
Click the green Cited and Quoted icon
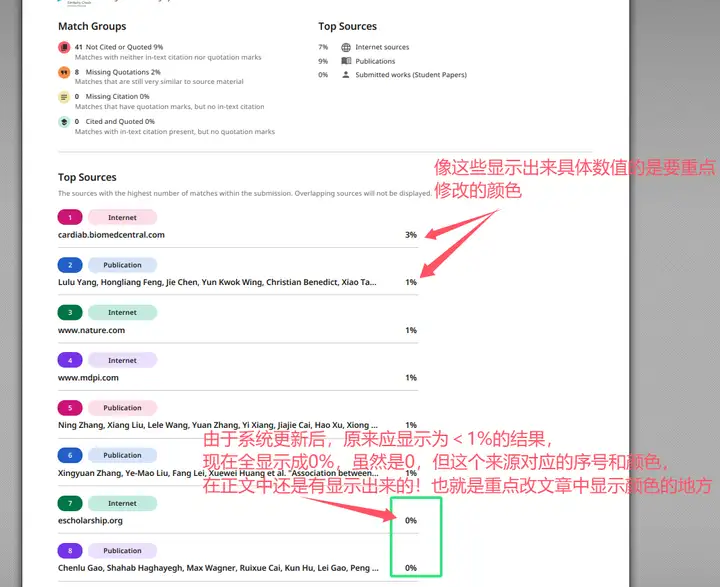pyautogui.click(x=64, y=122)
